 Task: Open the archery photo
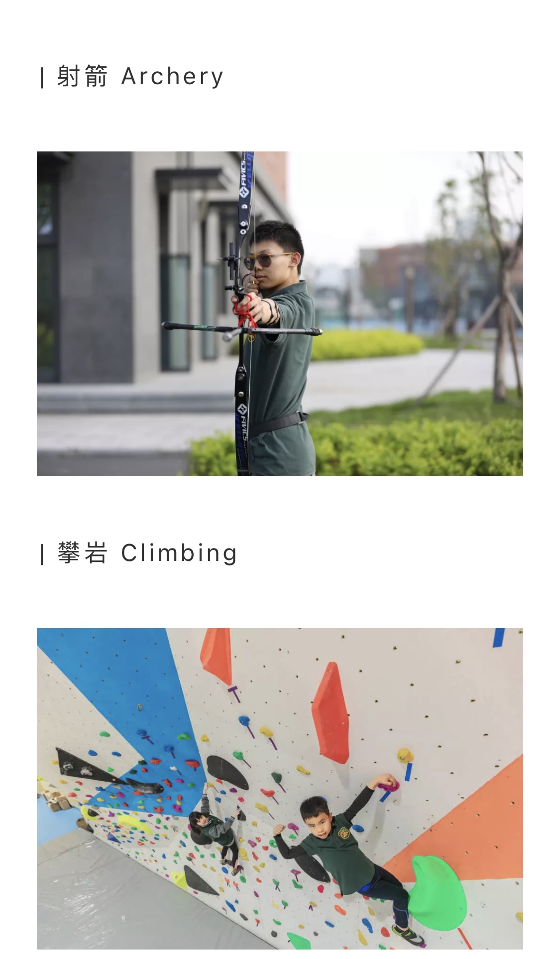280,313
